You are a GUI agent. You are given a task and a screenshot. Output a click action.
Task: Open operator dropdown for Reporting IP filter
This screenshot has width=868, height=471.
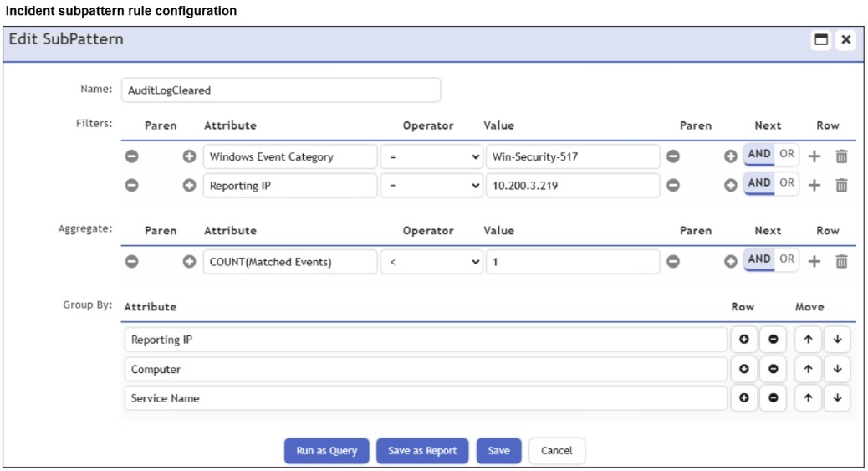pos(431,186)
